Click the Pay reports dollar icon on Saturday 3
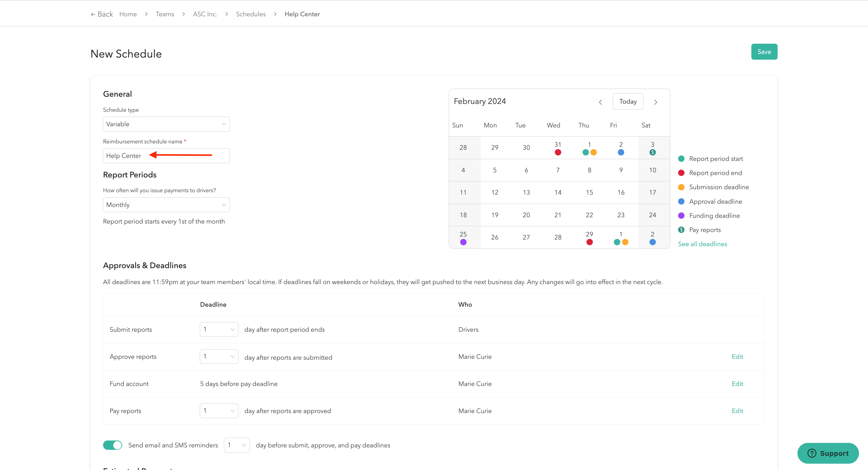 [x=652, y=152]
